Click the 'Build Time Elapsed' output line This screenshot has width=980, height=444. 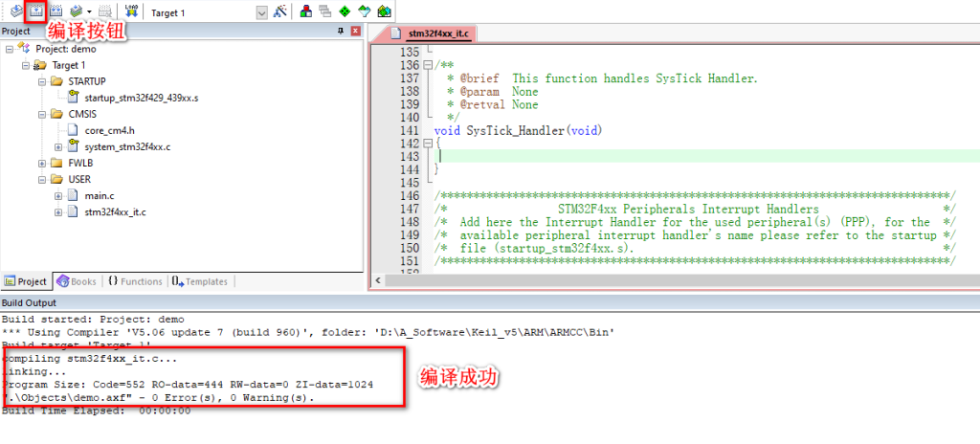point(97,411)
